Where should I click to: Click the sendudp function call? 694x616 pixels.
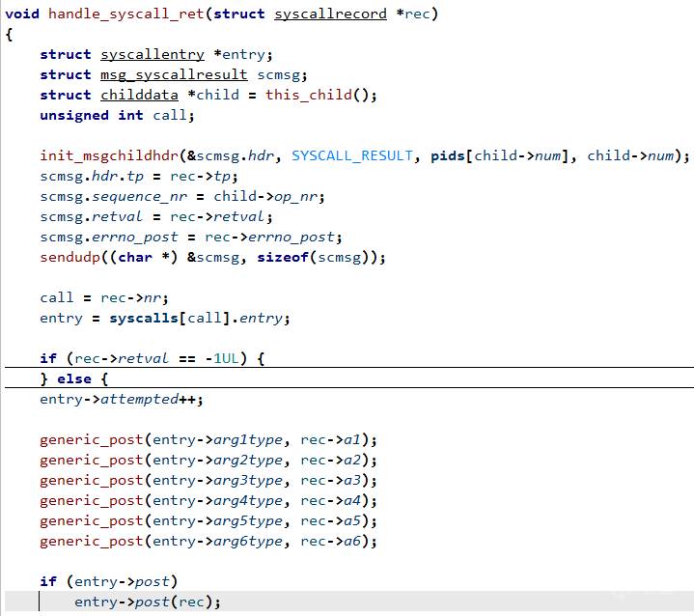tap(69, 257)
